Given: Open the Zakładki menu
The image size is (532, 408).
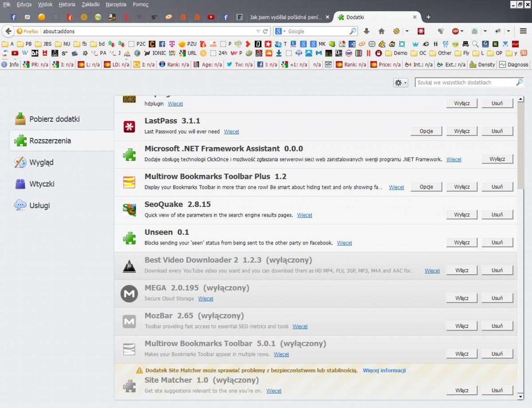Looking at the screenshot, I should click(91, 4).
